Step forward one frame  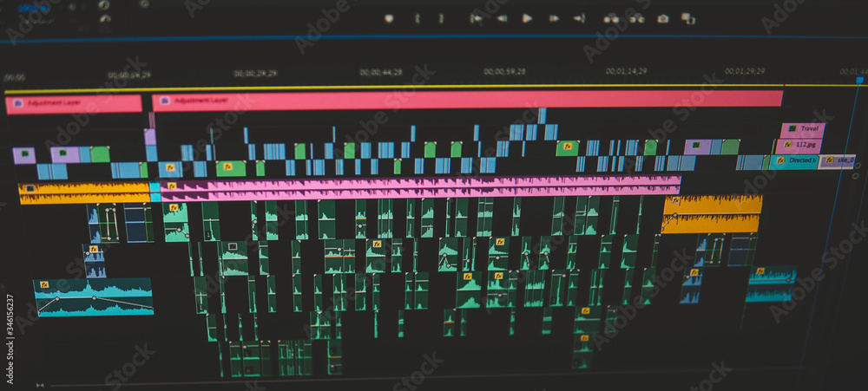(x=554, y=18)
